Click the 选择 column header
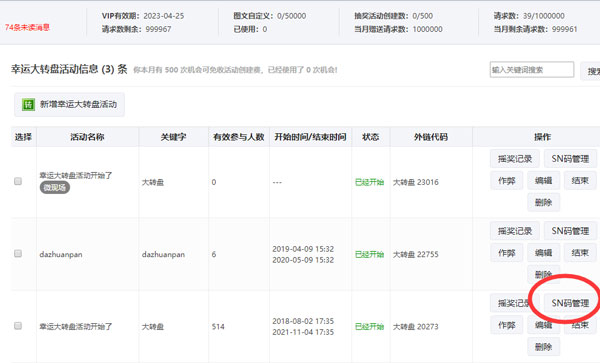 coord(23,137)
